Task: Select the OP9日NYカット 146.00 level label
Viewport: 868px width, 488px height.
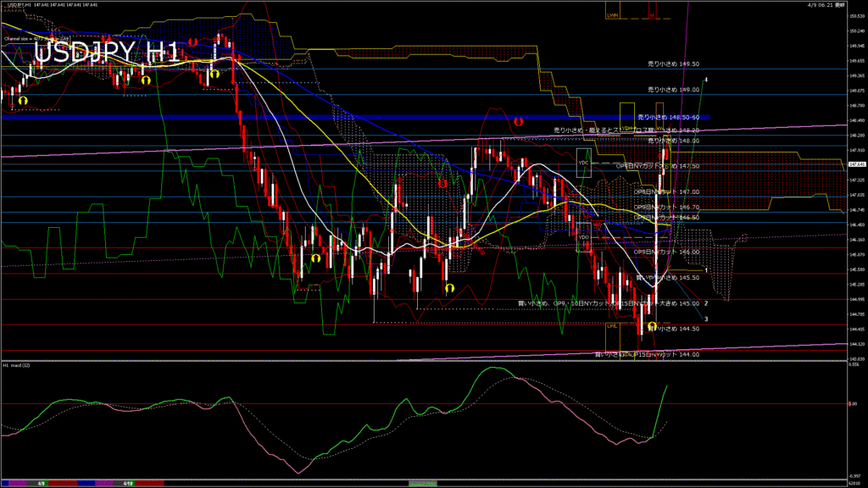Action: [x=666, y=252]
